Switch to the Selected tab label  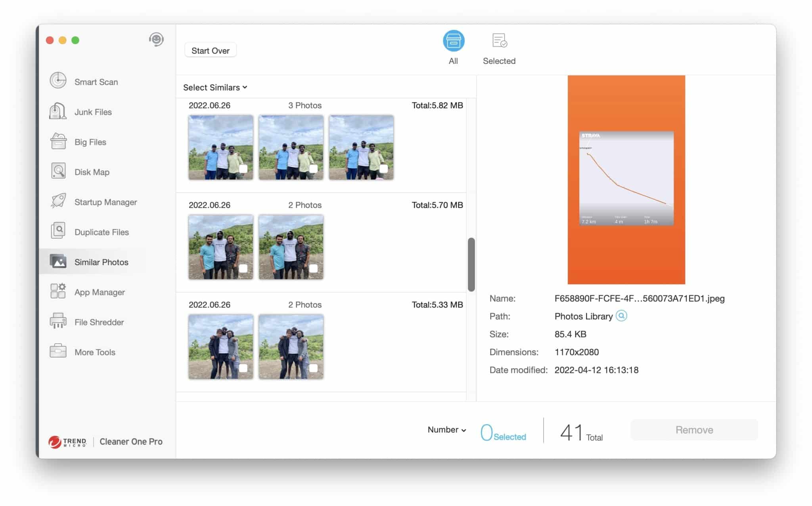499,61
